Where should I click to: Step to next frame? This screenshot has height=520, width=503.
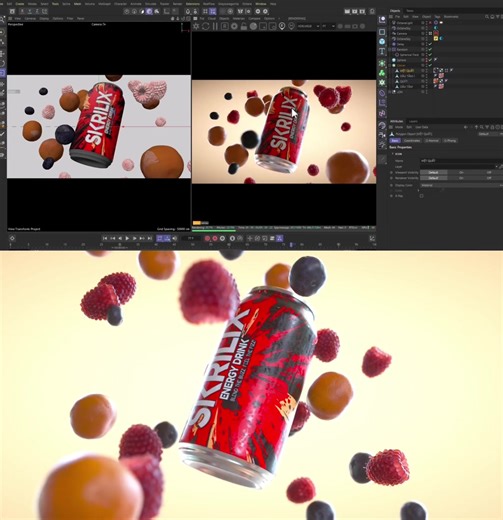135,238
